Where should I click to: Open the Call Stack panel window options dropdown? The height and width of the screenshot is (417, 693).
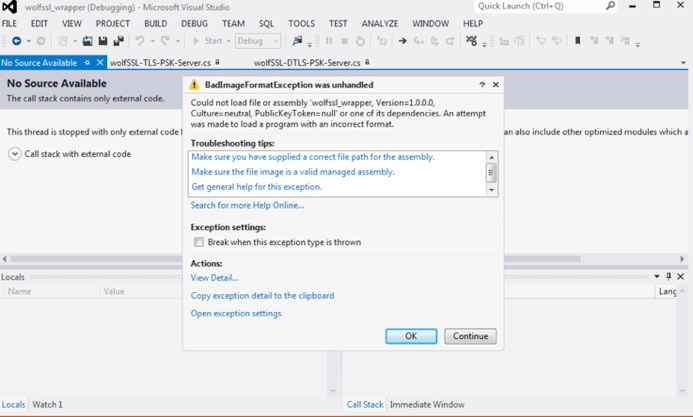(657, 277)
